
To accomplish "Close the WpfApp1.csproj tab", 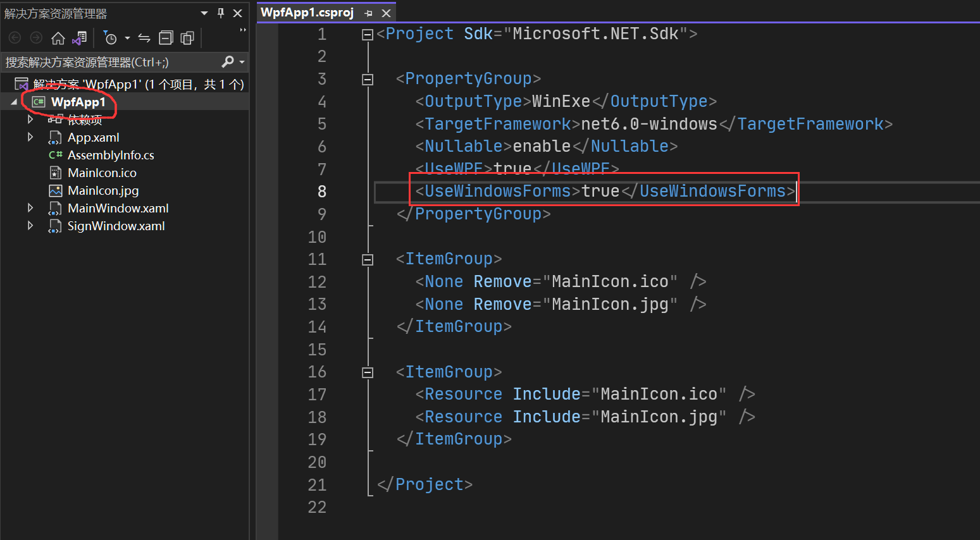I will [387, 13].
